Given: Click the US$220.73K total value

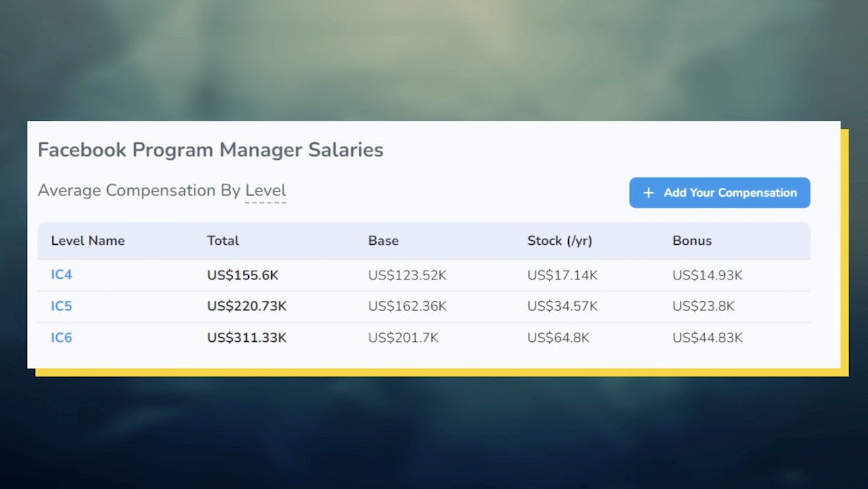Looking at the screenshot, I should click(x=247, y=307).
